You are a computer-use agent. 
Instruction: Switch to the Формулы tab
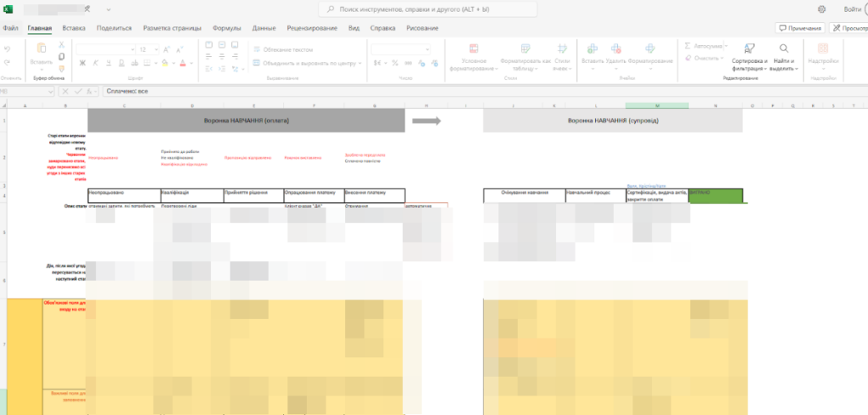coord(226,28)
